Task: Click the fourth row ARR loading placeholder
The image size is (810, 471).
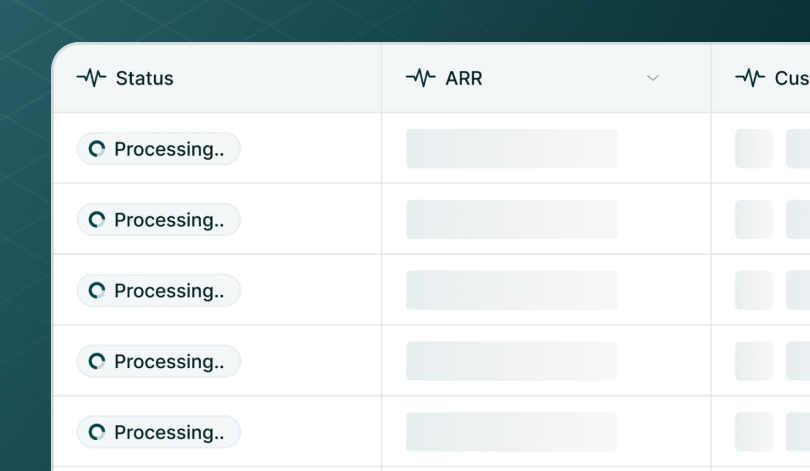Action: [511, 361]
